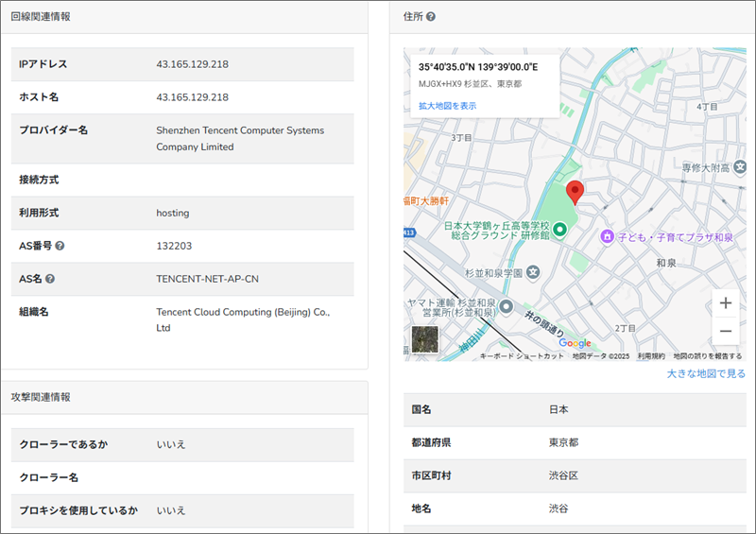Click the 地名 value 渋谷

558,508
